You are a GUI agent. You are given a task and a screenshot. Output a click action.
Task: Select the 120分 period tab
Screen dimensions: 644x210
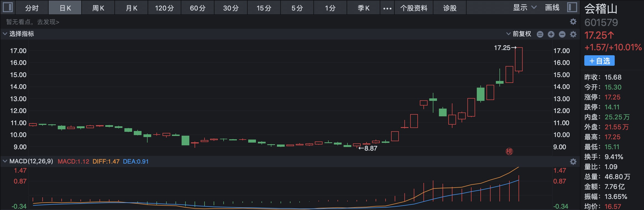[x=164, y=8]
